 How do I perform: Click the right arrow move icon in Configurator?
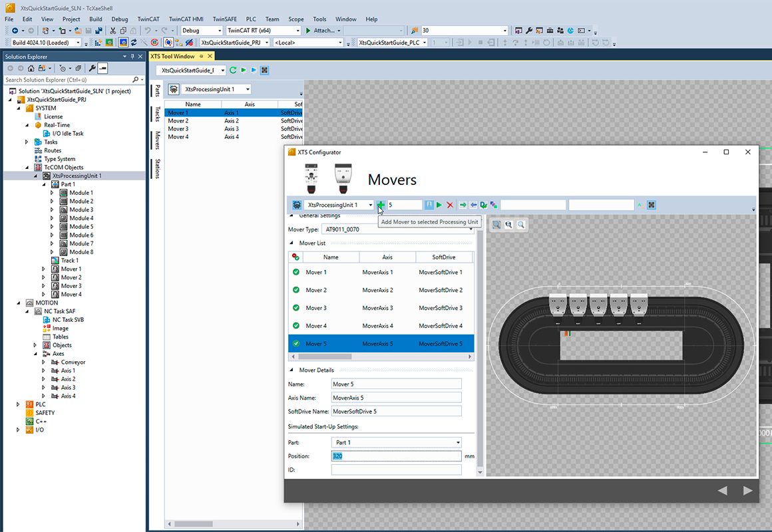tap(463, 205)
